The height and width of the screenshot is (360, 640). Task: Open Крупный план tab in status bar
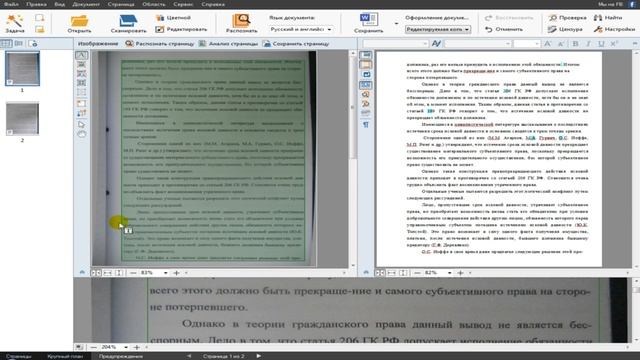point(65,356)
